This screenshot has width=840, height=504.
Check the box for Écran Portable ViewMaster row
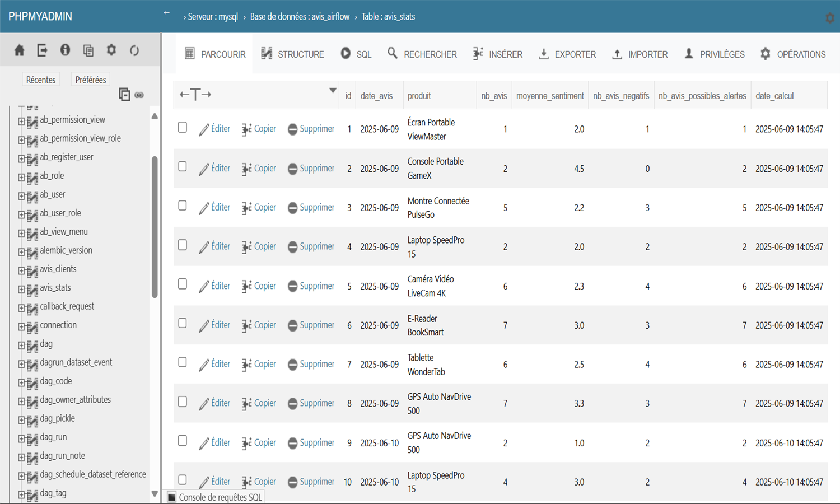pyautogui.click(x=183, y=128)
